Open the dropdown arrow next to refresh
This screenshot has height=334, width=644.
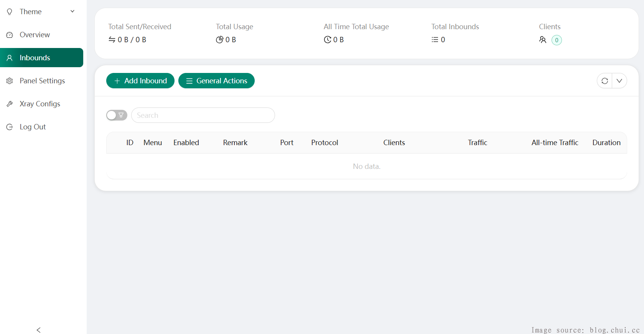click(619, 81)
